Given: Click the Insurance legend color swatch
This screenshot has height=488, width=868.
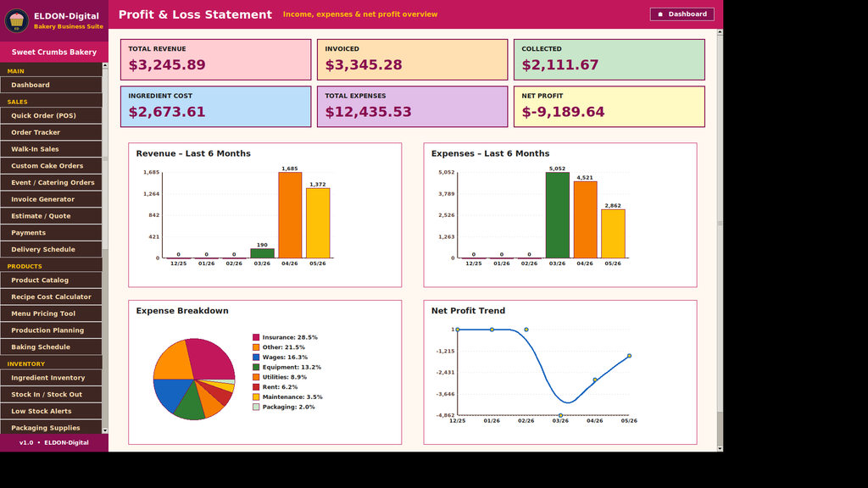Looking at the screenshot, I should [256, 337].
